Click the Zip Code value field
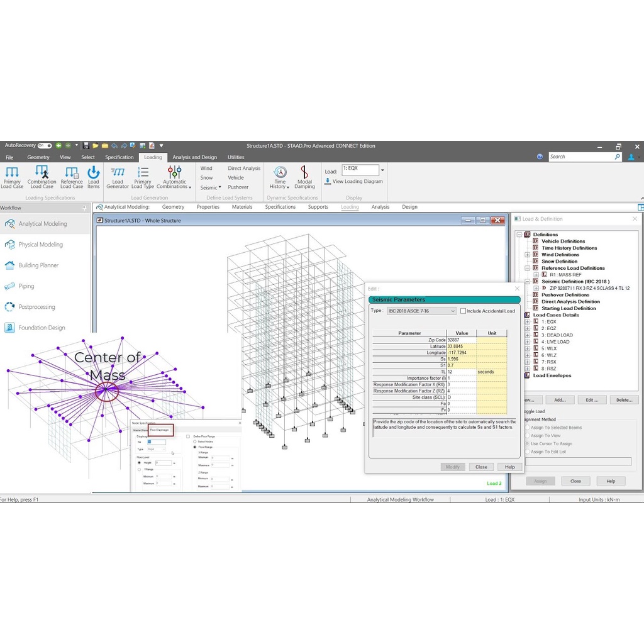644x644 pixels. (x=461, y=340)
